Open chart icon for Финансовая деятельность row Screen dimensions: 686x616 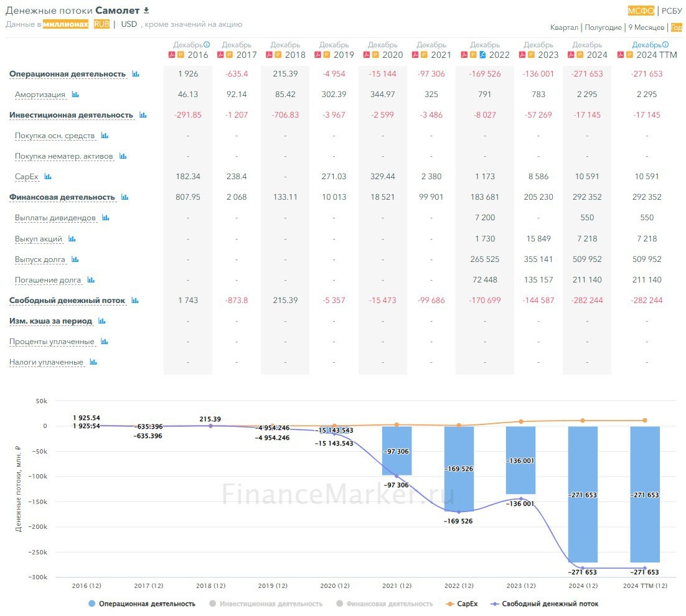[x=125, y=197]
